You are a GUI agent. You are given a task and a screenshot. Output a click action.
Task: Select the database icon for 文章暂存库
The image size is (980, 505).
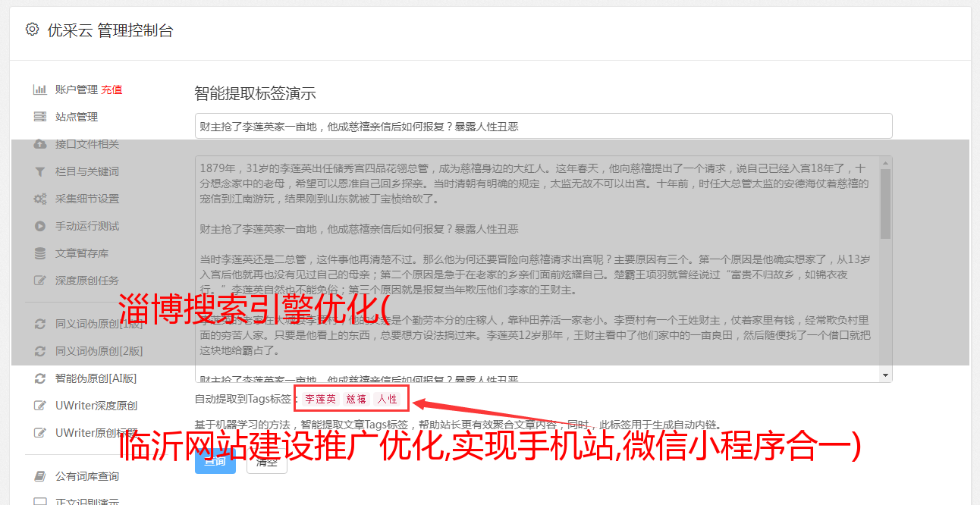[40, 253]
